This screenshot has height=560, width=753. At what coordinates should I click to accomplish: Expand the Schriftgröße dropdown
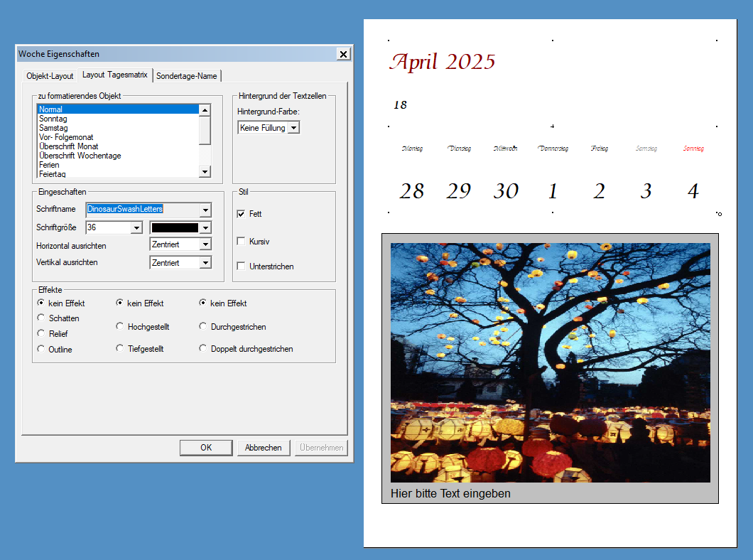(x=135, y=227)
